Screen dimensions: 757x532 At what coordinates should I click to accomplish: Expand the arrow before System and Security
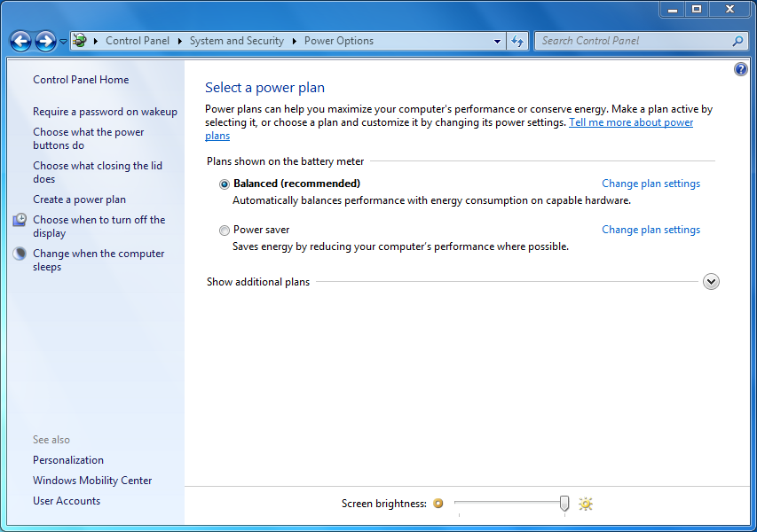(179, 41)
